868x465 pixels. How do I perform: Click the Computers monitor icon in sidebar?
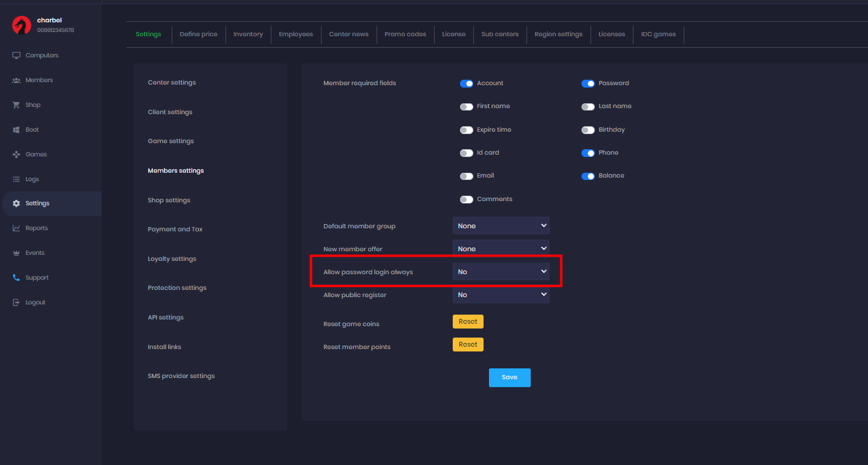pyautogui.click(x=16, y=56)
